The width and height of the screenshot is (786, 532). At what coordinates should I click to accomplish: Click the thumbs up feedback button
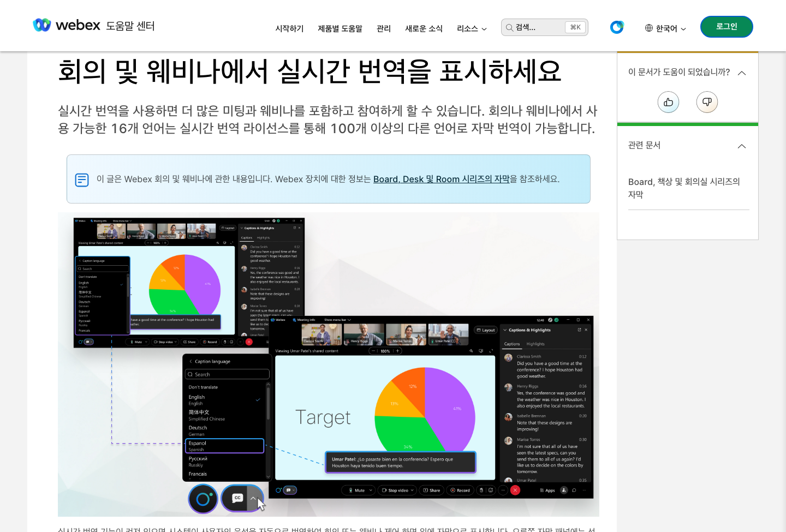click(668, 102)
